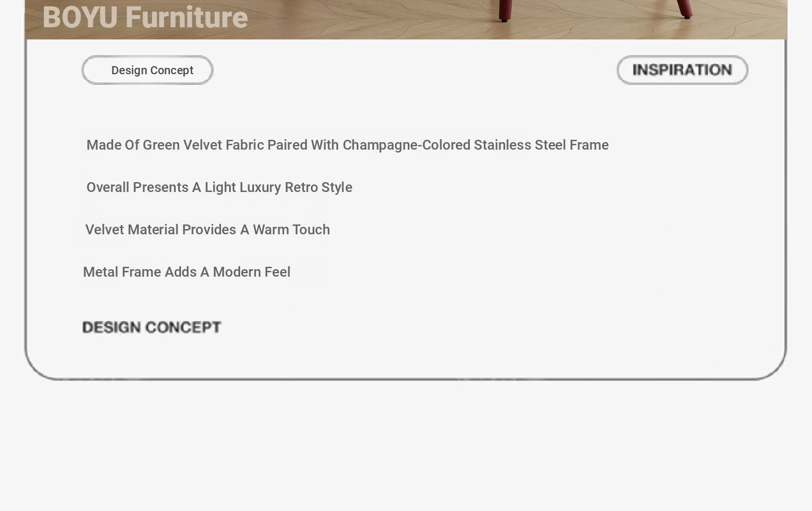Select the line starting Made Of Green Velvet
Screen dimensions: 812x511
pyautogui.click(x=347, y=145)
